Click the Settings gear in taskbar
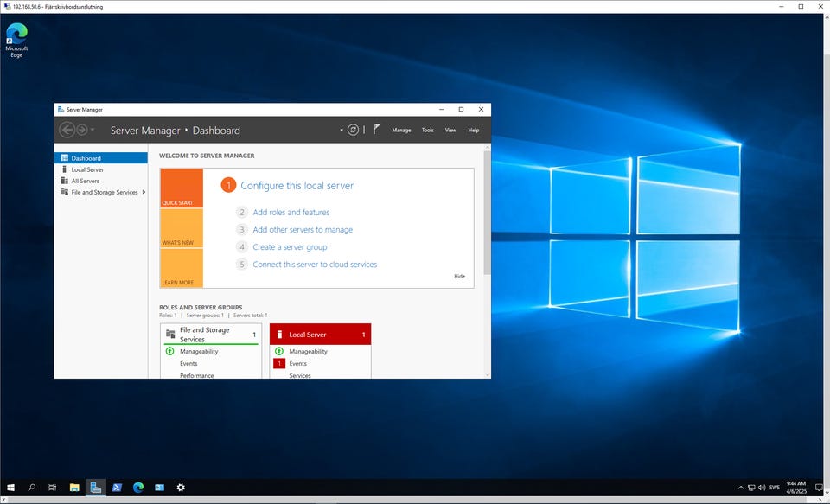The width and height of the screenshot is (830, 504). click(181, 488)
